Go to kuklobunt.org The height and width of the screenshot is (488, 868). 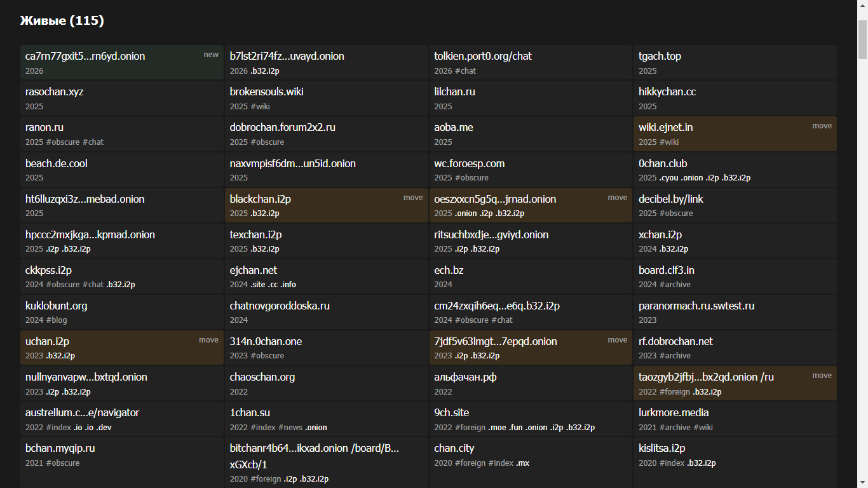[x=56, y=306]
